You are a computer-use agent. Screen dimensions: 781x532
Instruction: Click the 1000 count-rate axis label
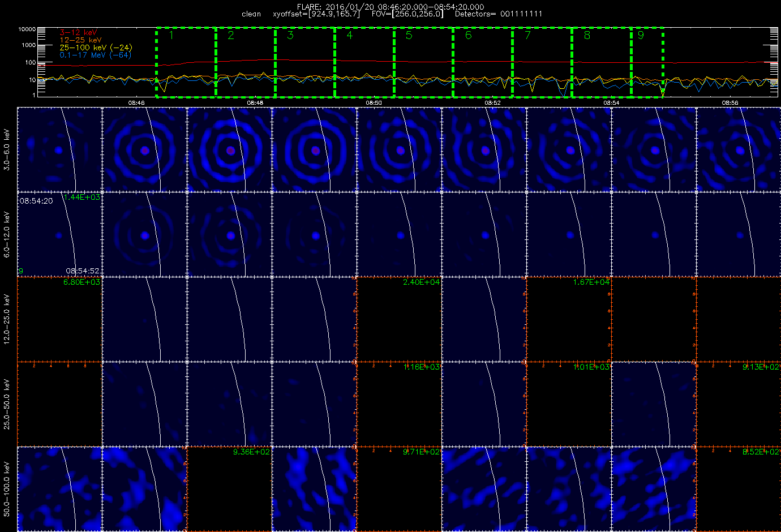pos(29,45)
